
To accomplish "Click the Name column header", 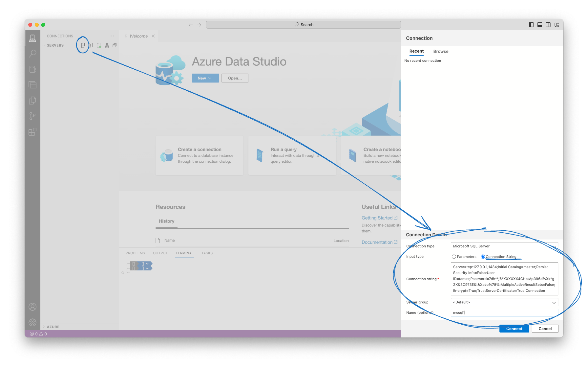I will [170, 241].
